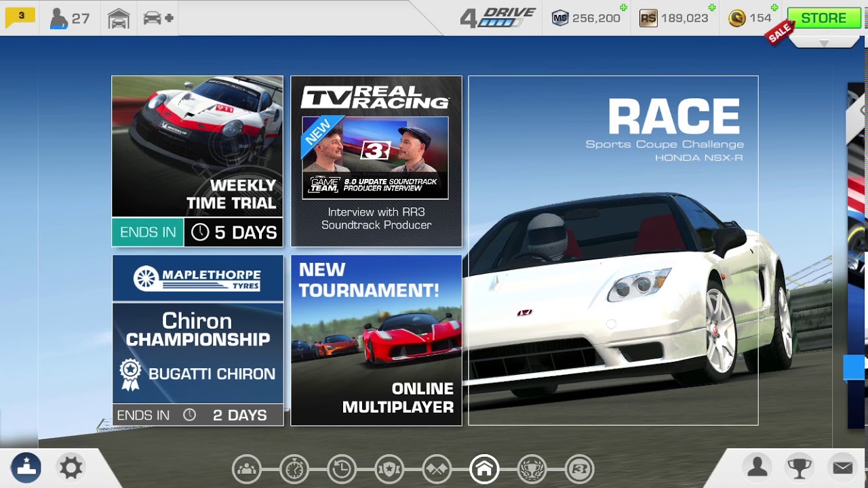Open the yellow notification badge showing 3
Image resolution: width=868 pixels, height=488 pixels.
[x=20, y=17]
